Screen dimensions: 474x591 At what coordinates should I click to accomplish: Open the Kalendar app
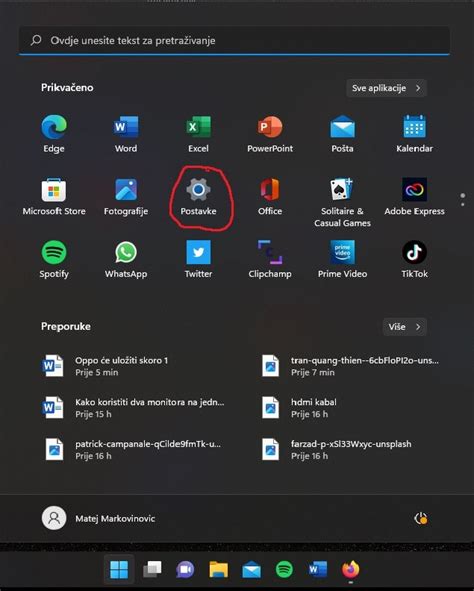[414, 134]
